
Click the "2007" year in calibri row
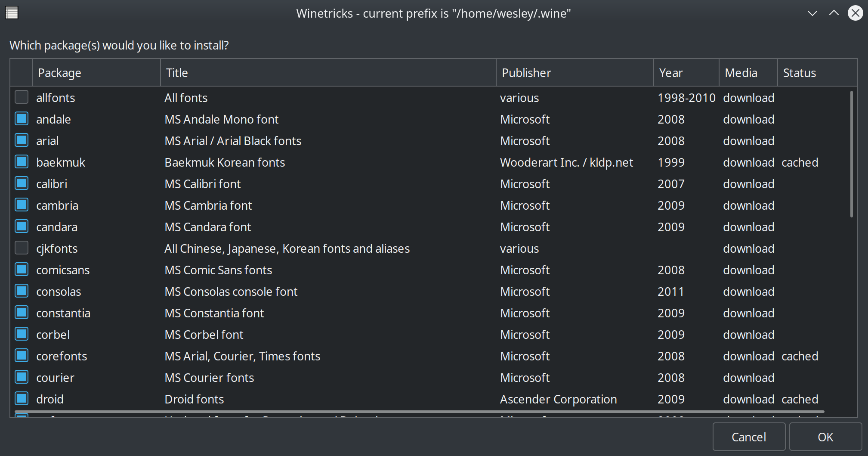671,184
